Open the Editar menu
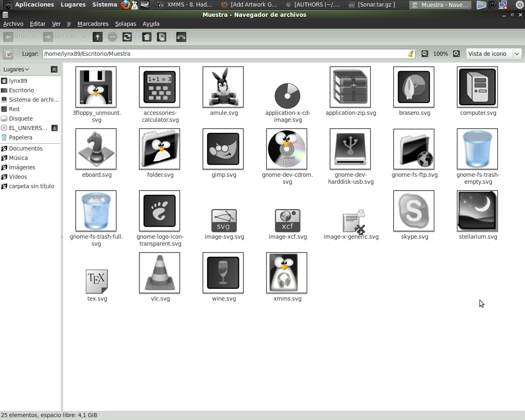The height and width of the screenshot is (420, 525). click(x=37, y=24)
